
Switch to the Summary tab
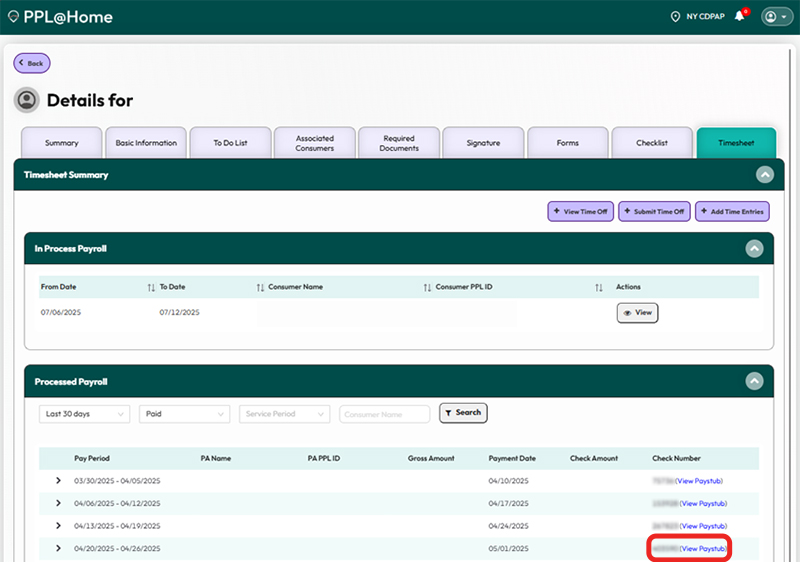click(61, 143)
